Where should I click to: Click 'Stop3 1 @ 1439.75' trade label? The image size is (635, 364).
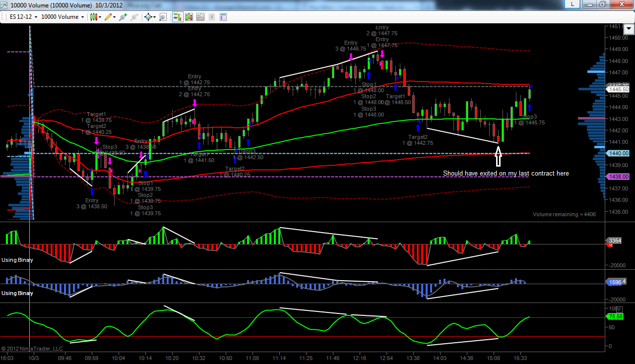coord(145,210)
